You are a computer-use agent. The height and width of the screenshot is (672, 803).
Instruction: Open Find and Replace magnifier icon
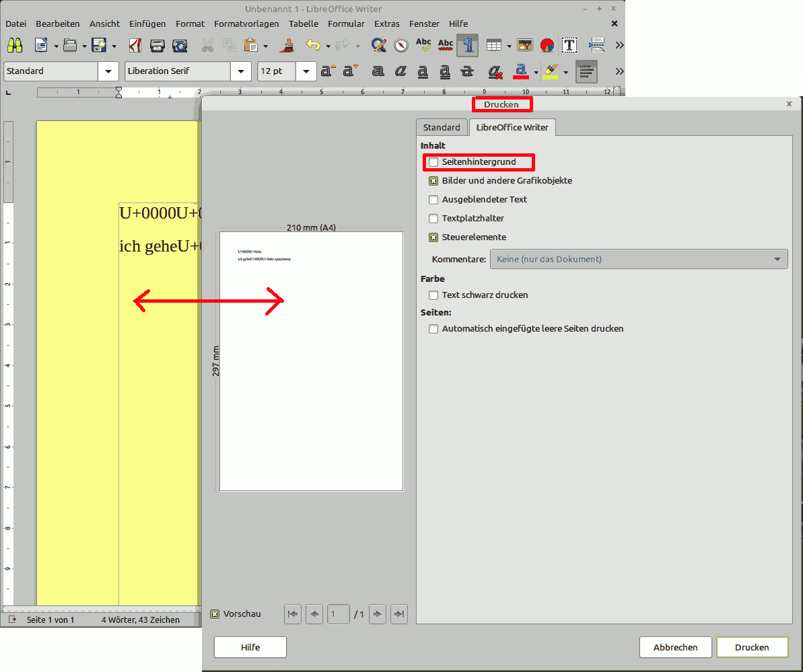tap(379, 46)
